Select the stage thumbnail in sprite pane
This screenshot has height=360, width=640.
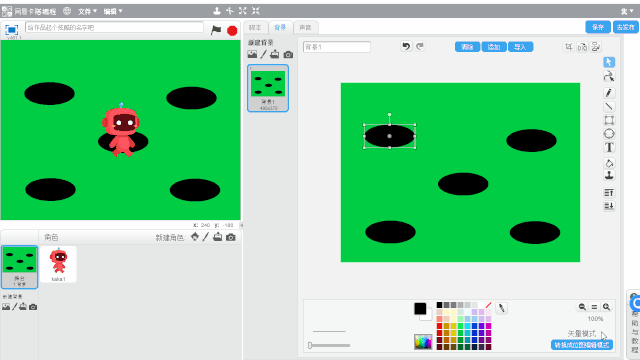click(19, 267)
